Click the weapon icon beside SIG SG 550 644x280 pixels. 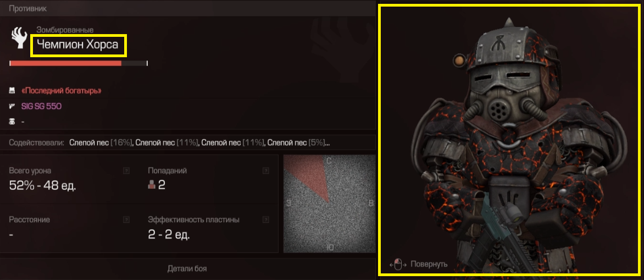(12, 106)
